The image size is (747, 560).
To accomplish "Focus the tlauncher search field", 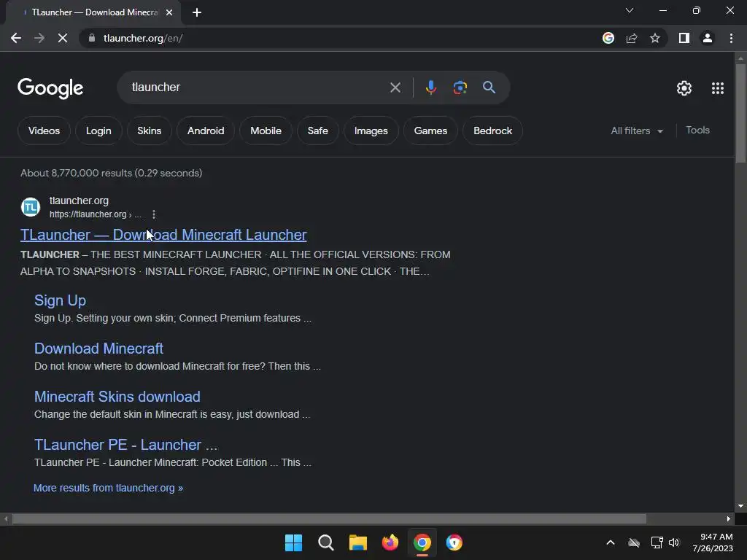I will tap(258, 87).
